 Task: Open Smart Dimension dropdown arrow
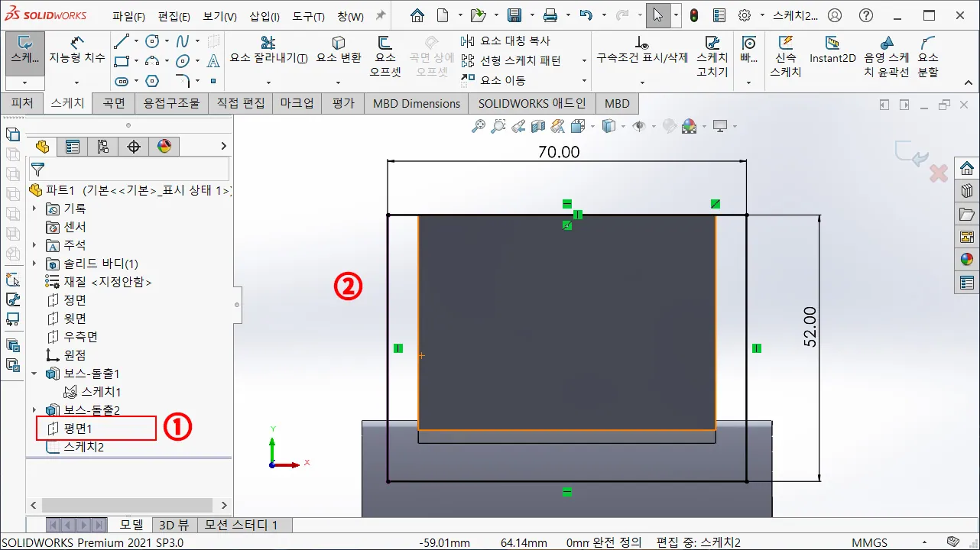coord(77,82)
